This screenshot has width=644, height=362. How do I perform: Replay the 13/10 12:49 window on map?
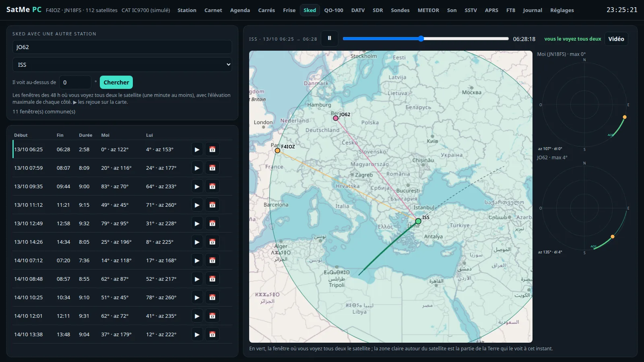click(x=197, y=224)
